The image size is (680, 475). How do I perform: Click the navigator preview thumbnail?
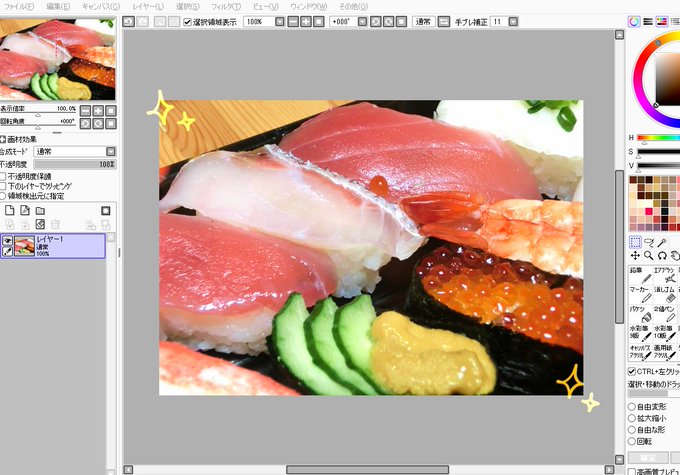58,59
